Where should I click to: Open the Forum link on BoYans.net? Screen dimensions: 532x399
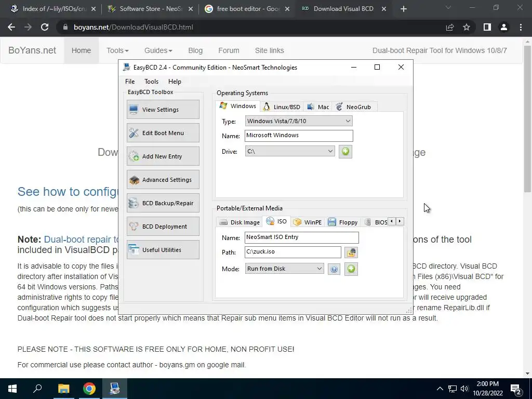229,50
